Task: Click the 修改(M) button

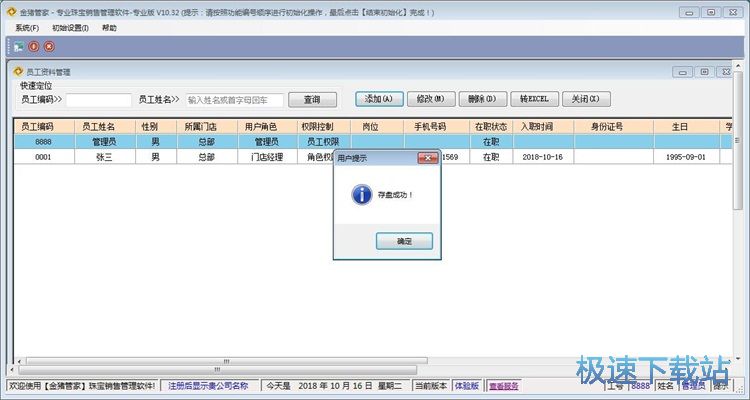Action: click(431, 99)
